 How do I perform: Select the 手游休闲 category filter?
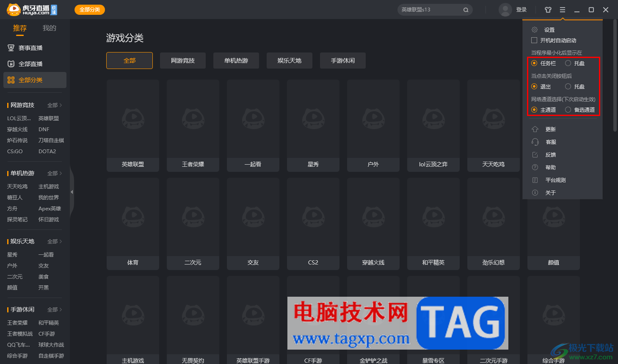pyautogui.click(x=343, y=61)
